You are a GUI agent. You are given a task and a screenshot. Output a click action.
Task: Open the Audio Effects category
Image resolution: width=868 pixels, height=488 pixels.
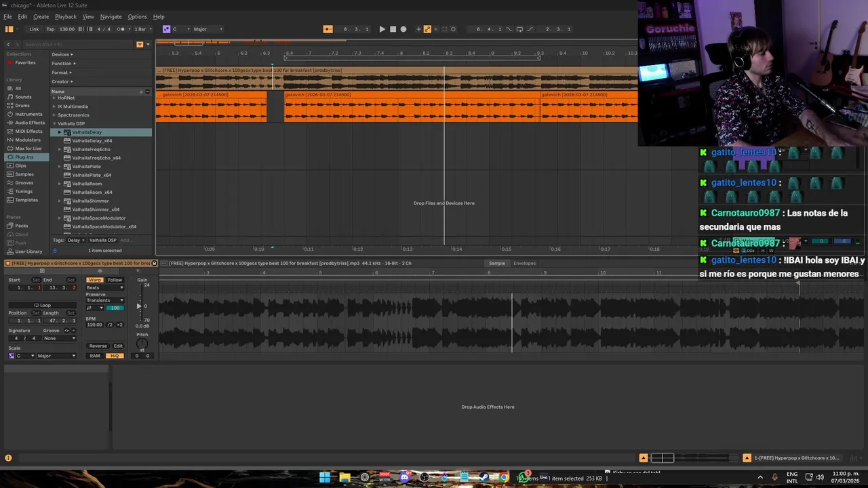point(30,123)
